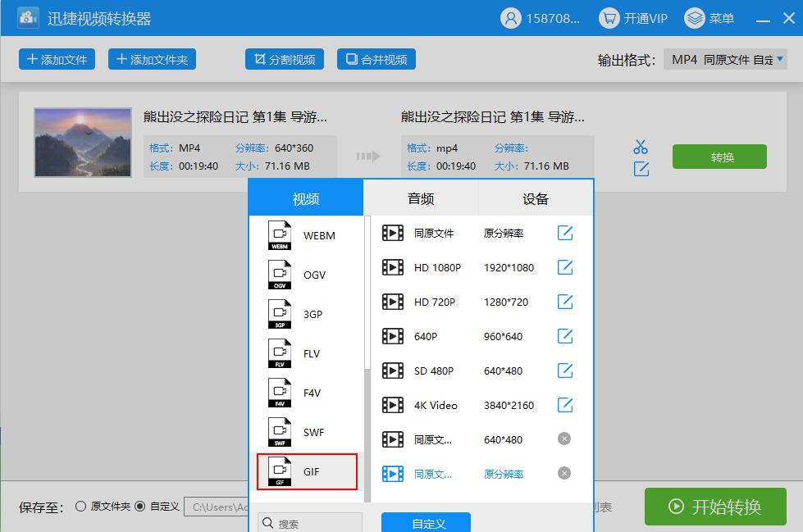Edit the HD 1080P preset settings
The image size is (803, 532).
point(565,266)
